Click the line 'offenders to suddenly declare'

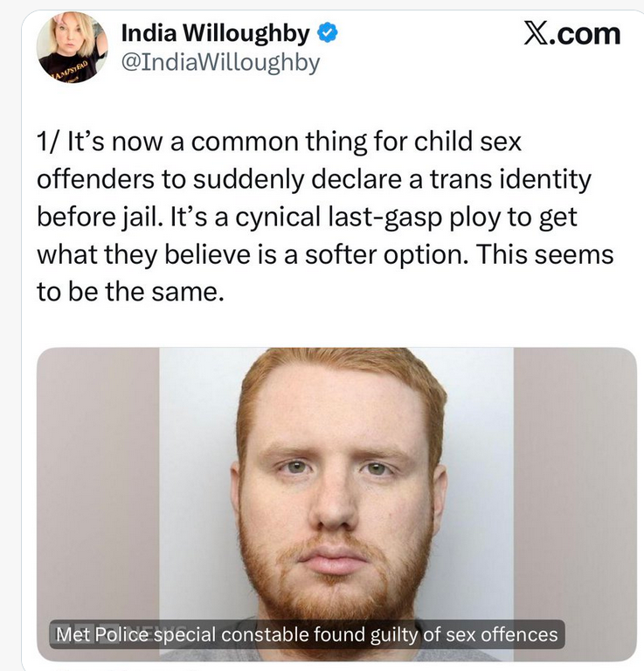click(314, 179)
